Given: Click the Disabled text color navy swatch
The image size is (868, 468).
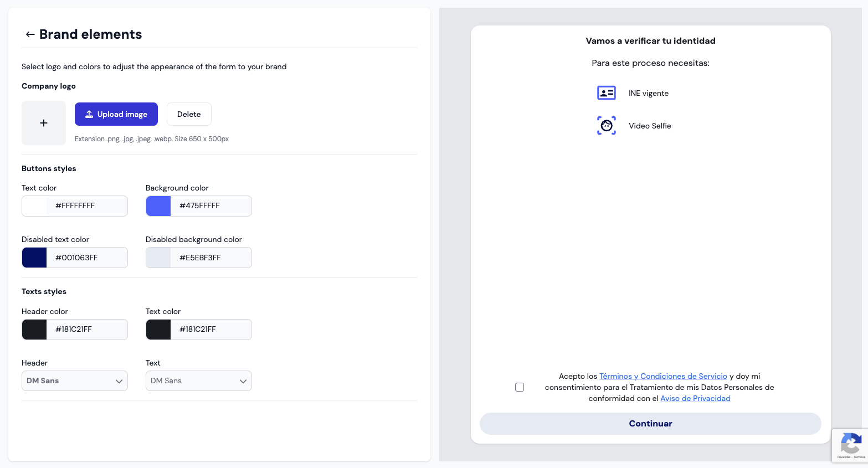Looking at the screenshot, I should [34, 258].
